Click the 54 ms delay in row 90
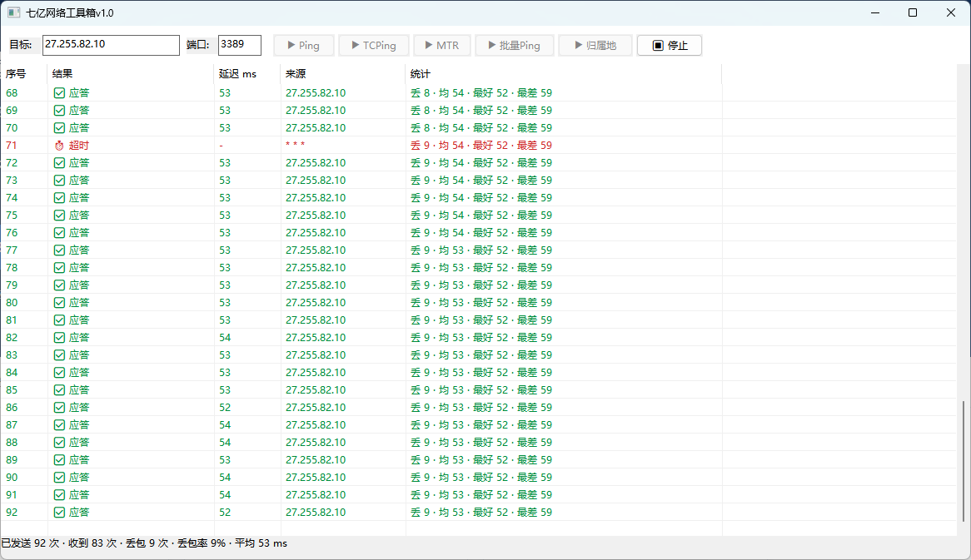This screenshot has height=560, width=971. click(225, 478)
